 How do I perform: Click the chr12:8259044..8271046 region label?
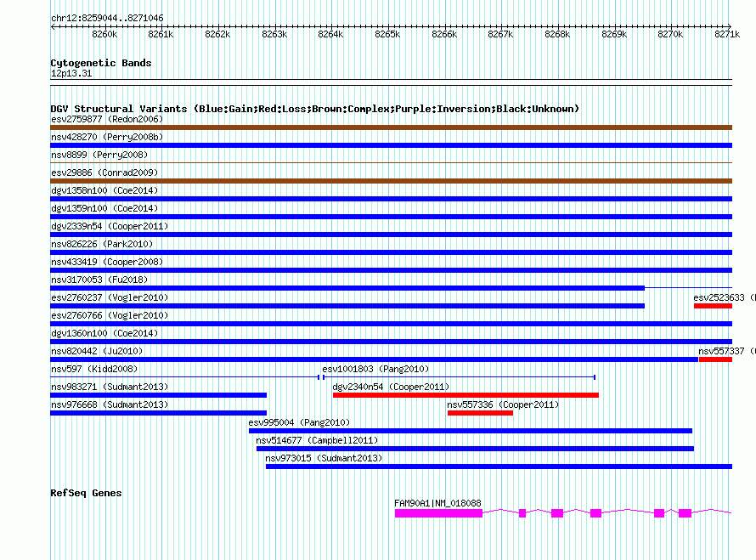click(107, 18)
